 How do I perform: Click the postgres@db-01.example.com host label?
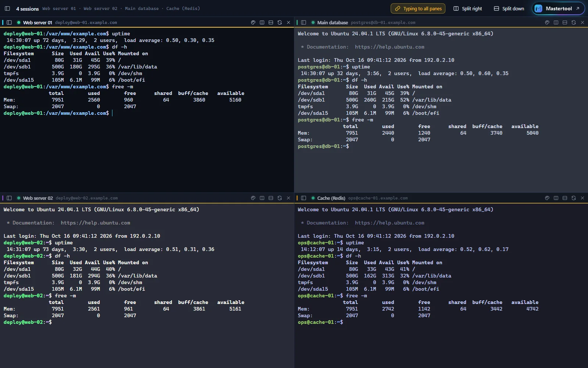(x=383, y=22)
